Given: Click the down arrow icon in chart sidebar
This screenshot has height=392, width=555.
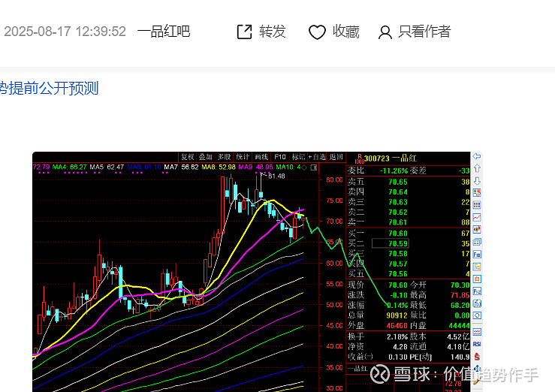Looking at the screenshot, I should pyautogui.click(x=477, y=181).
